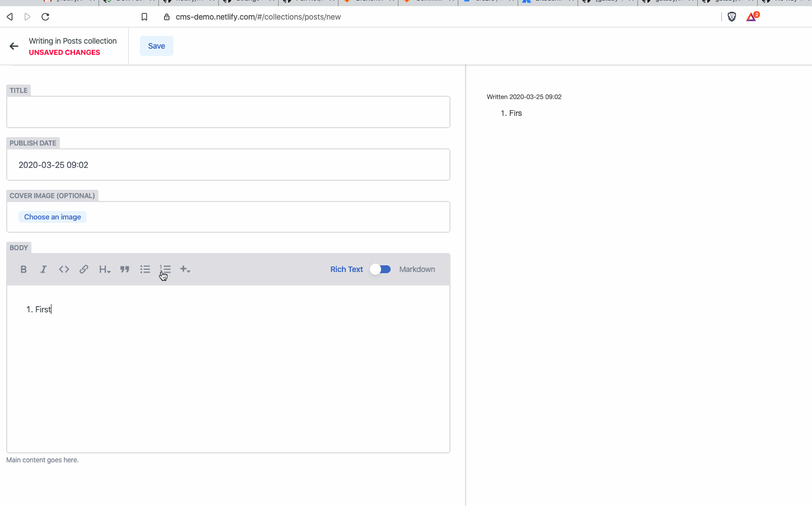The image size is (812, 506).
Task: Add a hyperlink using the link icon
Action: tap(84, 269)
